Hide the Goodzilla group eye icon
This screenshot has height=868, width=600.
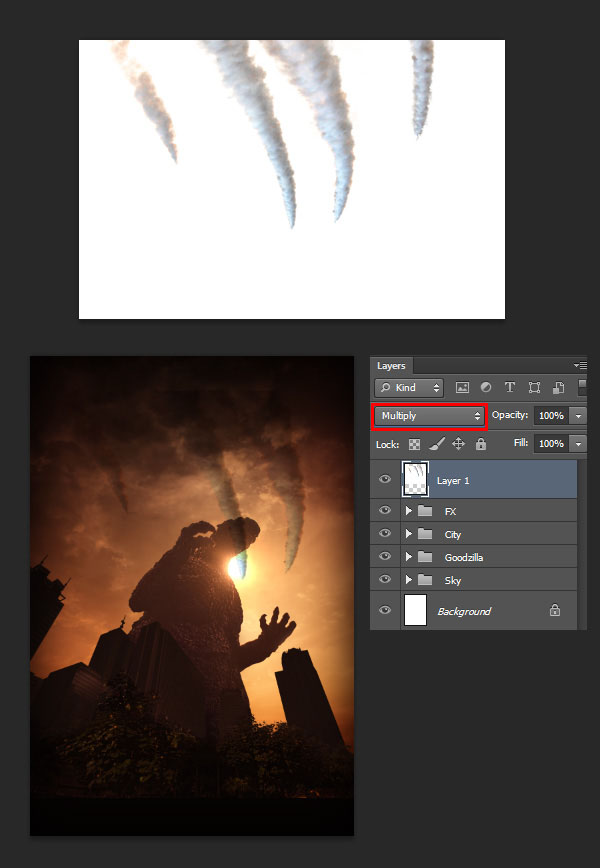[x=385, y=556]
